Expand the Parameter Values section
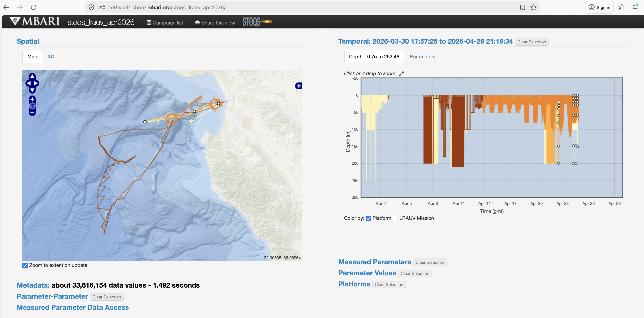The image size is (644, 318). 367,273
